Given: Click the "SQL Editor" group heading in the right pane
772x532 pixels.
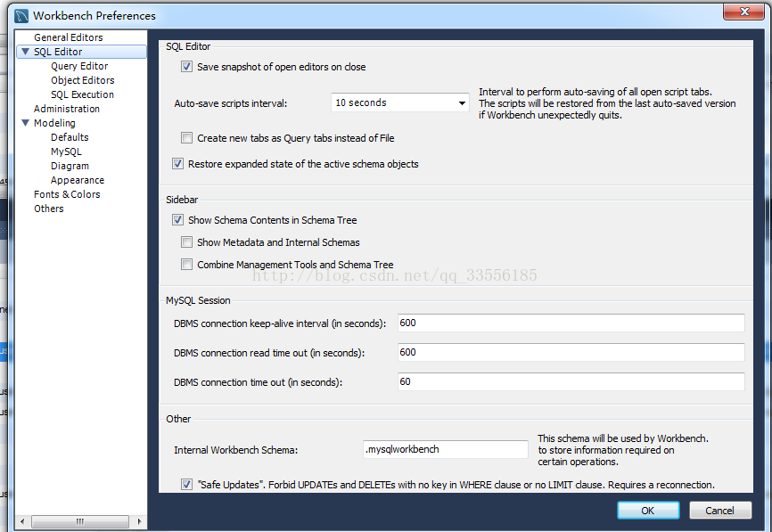Looking at the screenshot, I should coord(188,46).
